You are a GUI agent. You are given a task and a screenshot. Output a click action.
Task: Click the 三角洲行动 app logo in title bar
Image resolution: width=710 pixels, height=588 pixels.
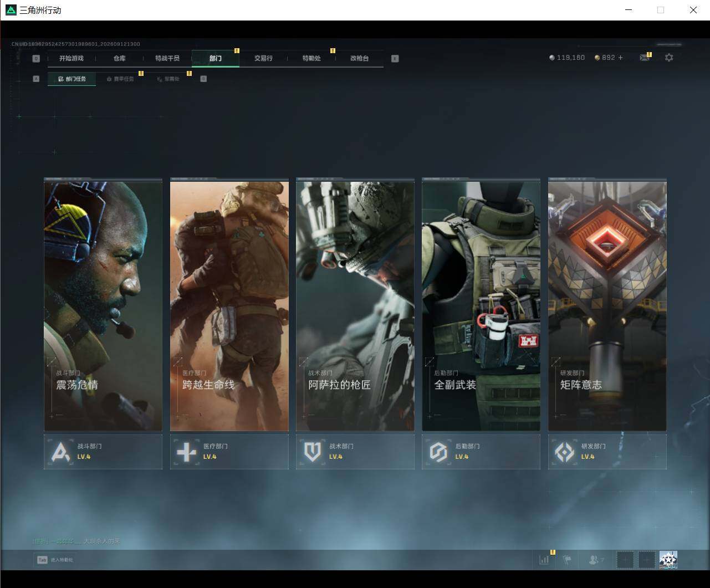click(x=11, y=10)
